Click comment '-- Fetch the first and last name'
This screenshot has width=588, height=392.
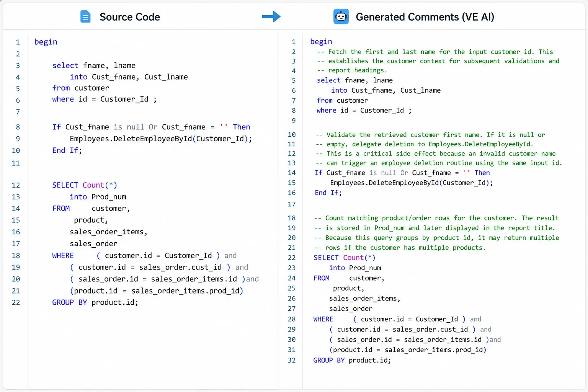pos(435,52)
